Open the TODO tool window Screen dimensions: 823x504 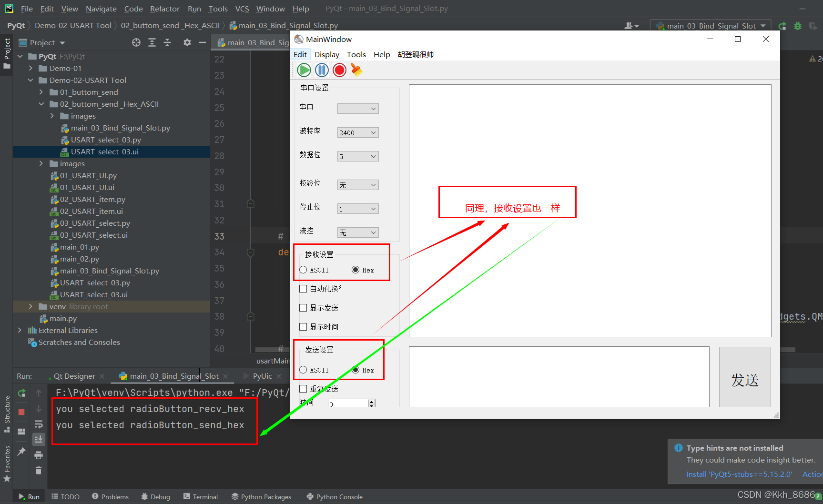pos(66,497)
